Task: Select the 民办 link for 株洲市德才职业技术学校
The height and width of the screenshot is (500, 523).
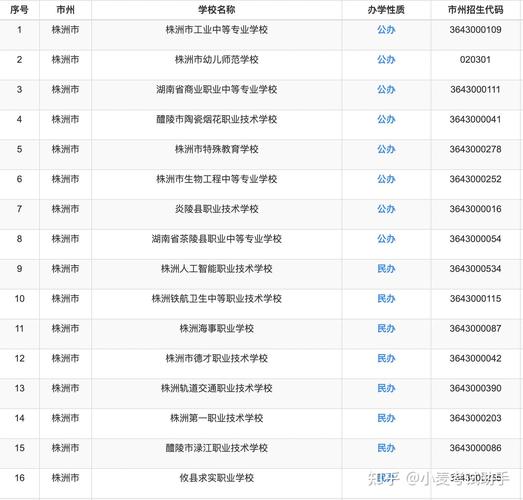Action: click(x=386, y=359)
